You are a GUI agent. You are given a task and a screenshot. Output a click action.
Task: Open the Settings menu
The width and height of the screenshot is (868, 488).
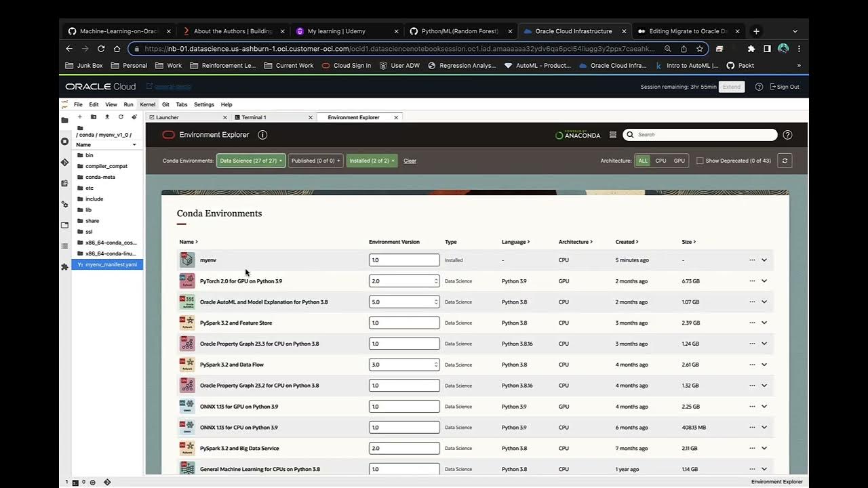coord(204,104)
